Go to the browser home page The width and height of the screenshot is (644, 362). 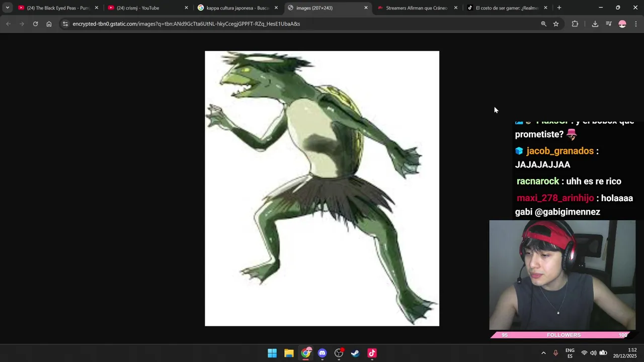(x=49, y=24)
